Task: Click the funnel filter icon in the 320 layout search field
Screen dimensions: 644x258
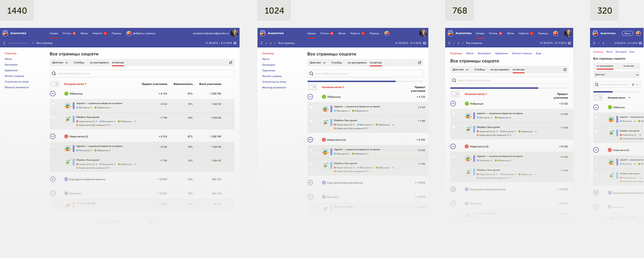Action: click(633, 85)
